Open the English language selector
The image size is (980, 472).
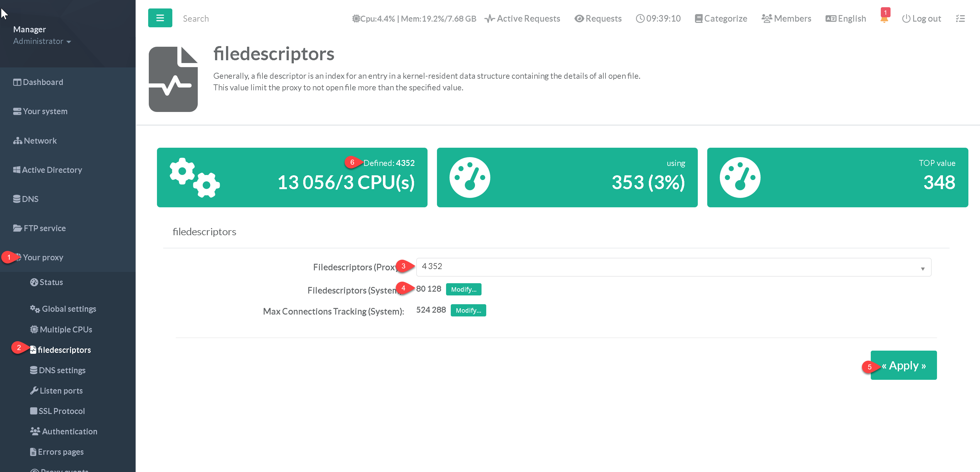(845, 19)
